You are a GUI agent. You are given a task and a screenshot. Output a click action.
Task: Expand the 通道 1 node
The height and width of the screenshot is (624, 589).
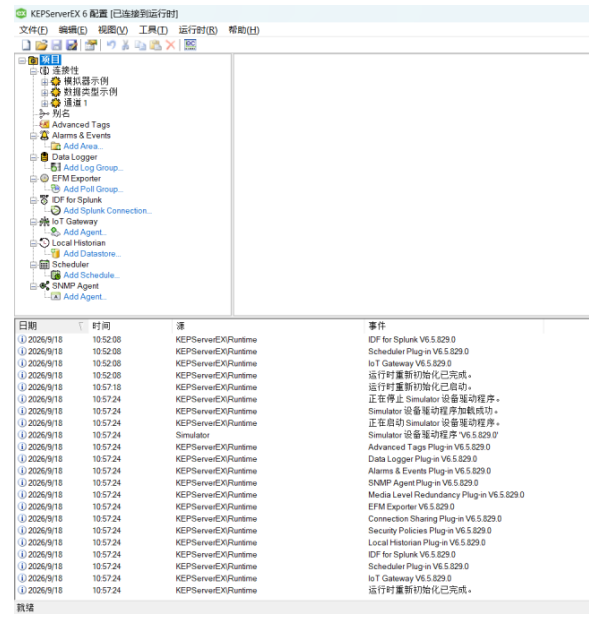[45, 103]
